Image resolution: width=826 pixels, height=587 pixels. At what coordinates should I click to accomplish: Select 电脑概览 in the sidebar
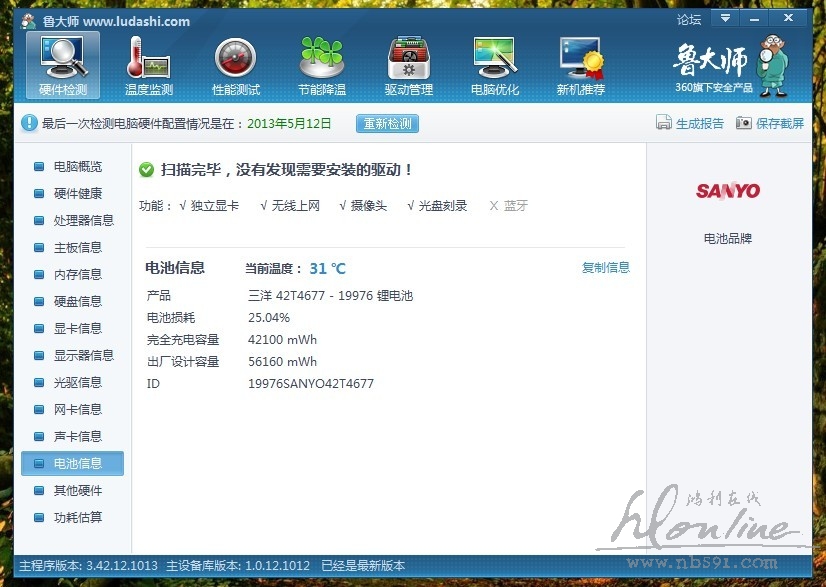coord(77,167)
